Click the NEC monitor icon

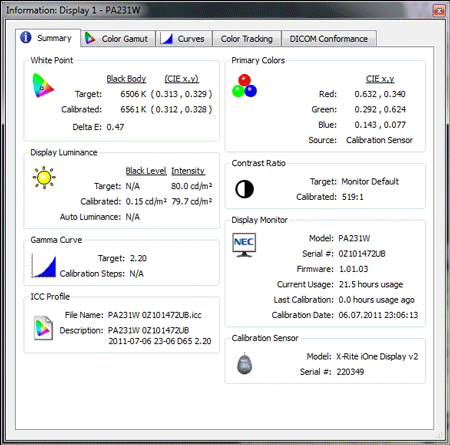(x=244, y=245)
